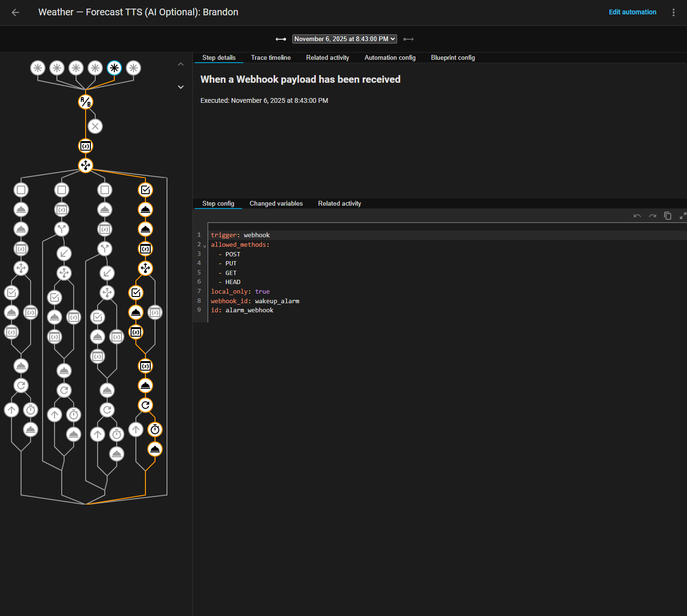687x616 pixels.
Task: Go to the previous trace arrow
Action: click(281, 39)
